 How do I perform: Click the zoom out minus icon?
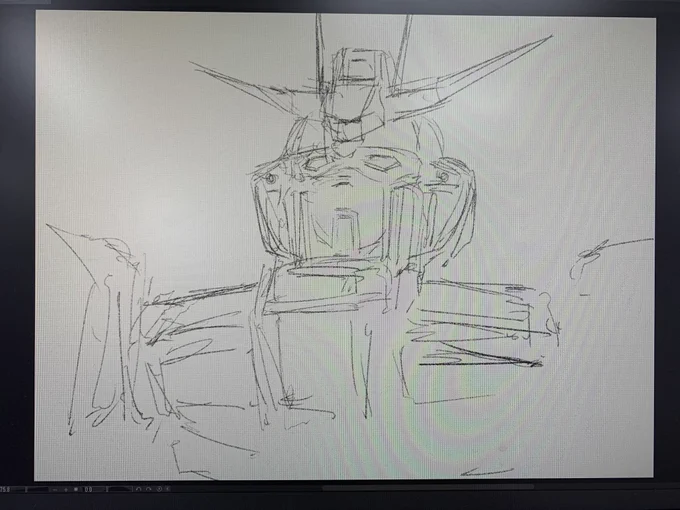(54, 489)
